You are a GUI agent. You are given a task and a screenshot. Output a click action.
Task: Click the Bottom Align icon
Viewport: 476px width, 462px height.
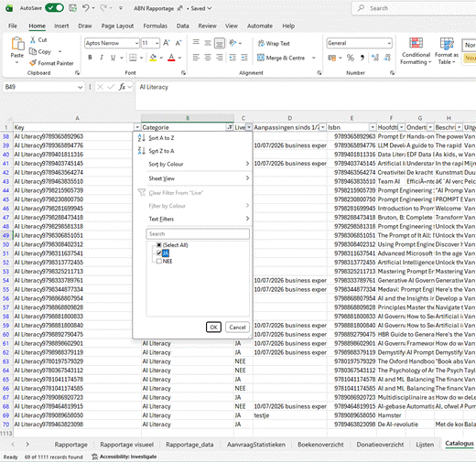[220, 43]
